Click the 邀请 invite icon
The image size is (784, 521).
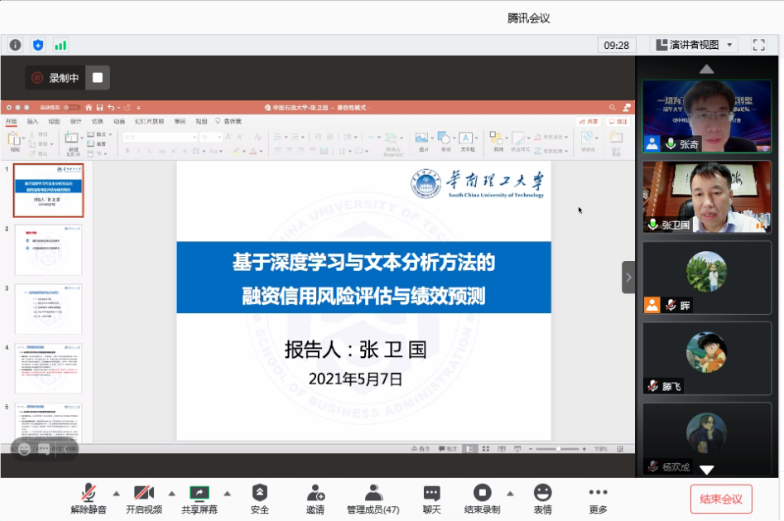[315, 492]
